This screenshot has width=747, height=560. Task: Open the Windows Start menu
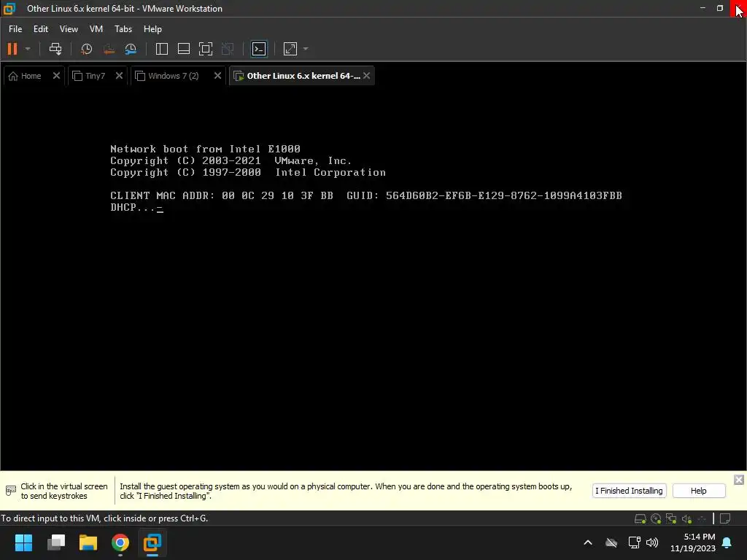point(23,542)
